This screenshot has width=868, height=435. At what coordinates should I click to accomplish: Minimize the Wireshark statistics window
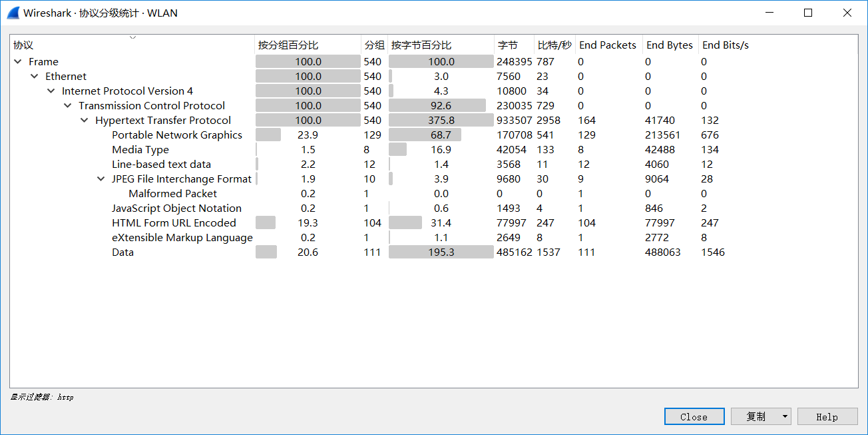[769, 13]
